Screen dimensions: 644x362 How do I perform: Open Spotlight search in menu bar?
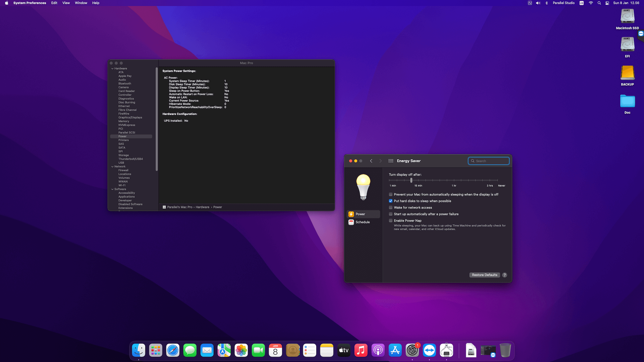pyautogui.click(x=599, y=3)
